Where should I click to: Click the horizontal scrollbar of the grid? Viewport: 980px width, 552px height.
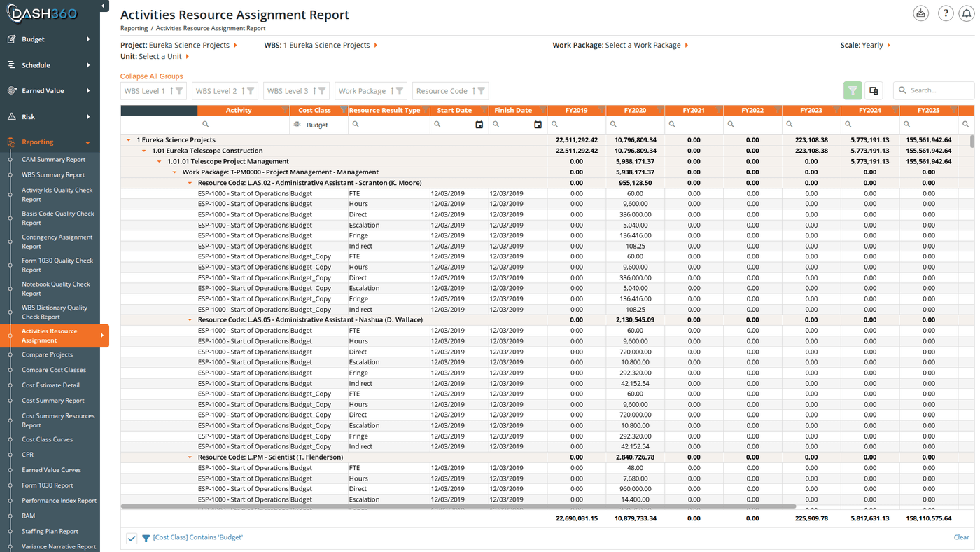pyautogui.click(x=458, y=506)
